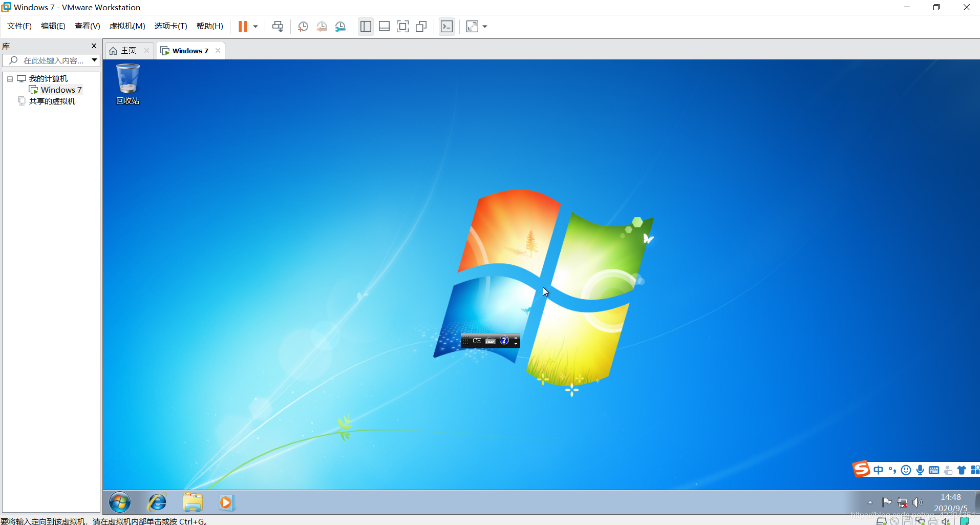Image resolution: width=980 pixels, height=525 pixels.
Task: Click the Sogou input method S logo
Action: pos(861,469)
